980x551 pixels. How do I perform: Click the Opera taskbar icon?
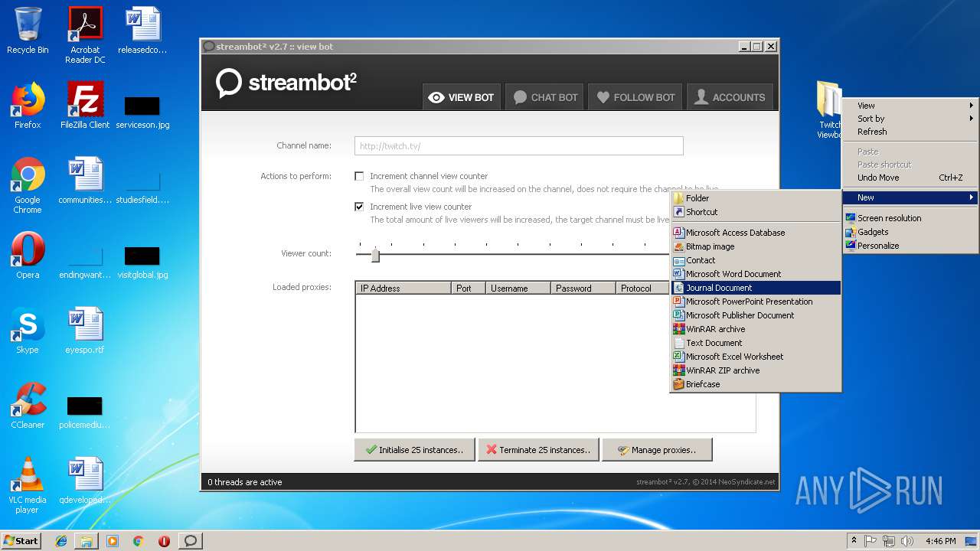(164, 541)
